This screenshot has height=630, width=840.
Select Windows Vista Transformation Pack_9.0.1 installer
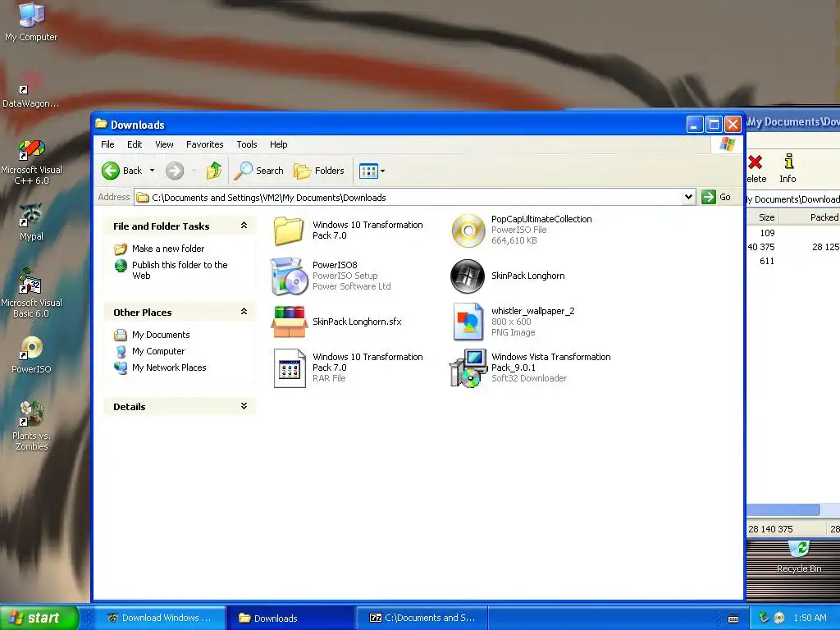[468, 368]
